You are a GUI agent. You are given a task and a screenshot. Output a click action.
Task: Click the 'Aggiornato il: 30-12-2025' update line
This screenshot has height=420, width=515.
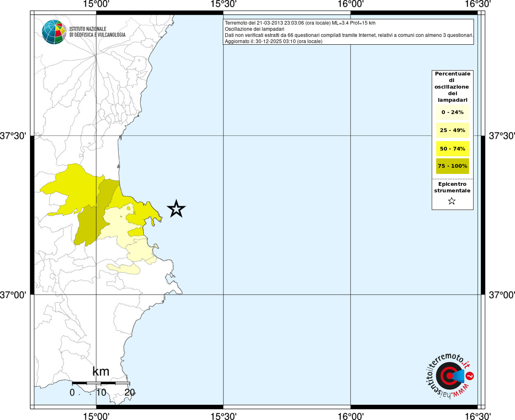click(x=273, y=41)
